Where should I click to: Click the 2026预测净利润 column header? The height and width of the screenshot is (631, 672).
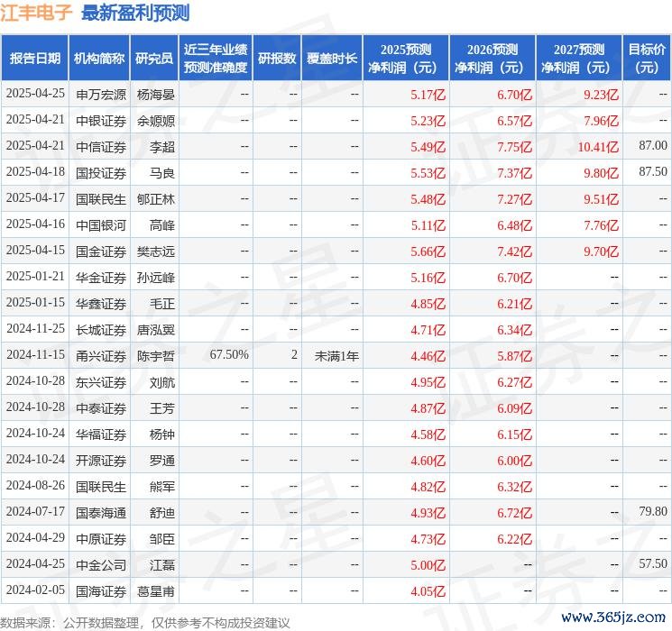point(492,58)
